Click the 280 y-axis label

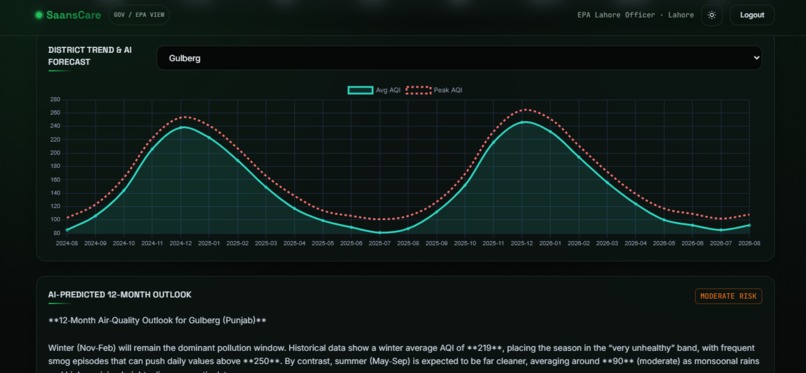pos(55,99)
